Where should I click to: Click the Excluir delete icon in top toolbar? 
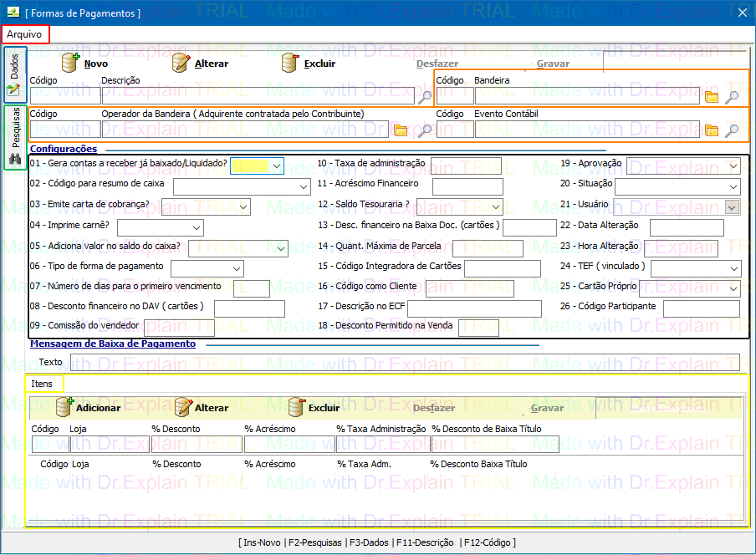pyautogui.click(x=290, y=64)
